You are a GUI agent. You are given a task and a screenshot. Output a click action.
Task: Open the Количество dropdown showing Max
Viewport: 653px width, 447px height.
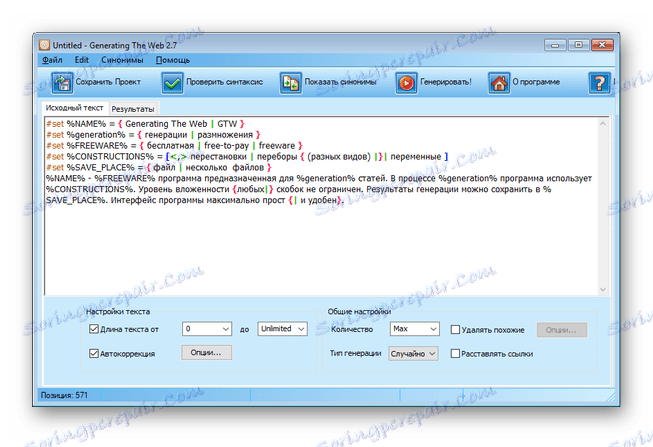pos(414,329)
